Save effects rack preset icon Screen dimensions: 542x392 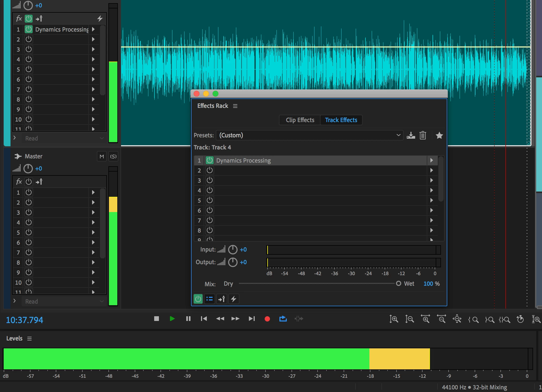click(411, 135)
